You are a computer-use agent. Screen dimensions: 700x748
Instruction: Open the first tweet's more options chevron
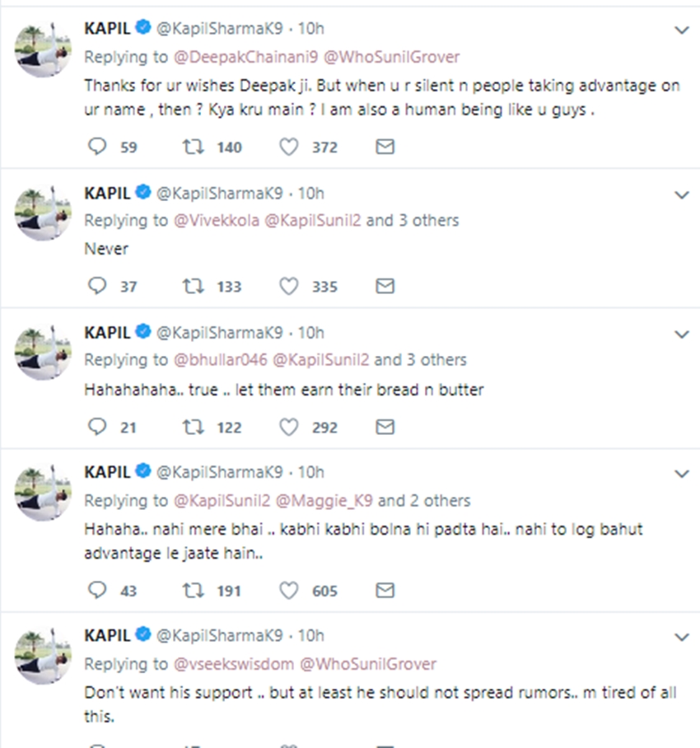(681, 30)
